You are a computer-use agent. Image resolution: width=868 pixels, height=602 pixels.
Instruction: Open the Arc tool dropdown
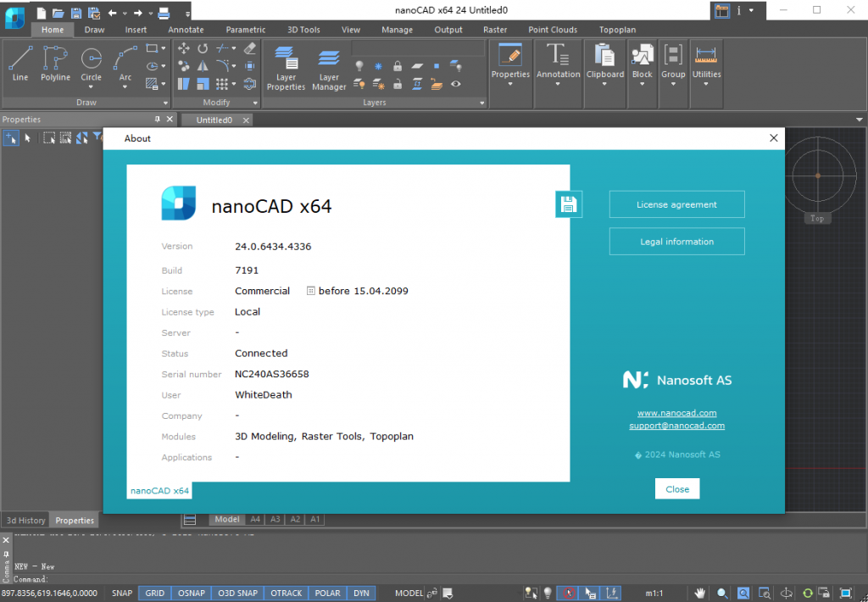(125, 87)
